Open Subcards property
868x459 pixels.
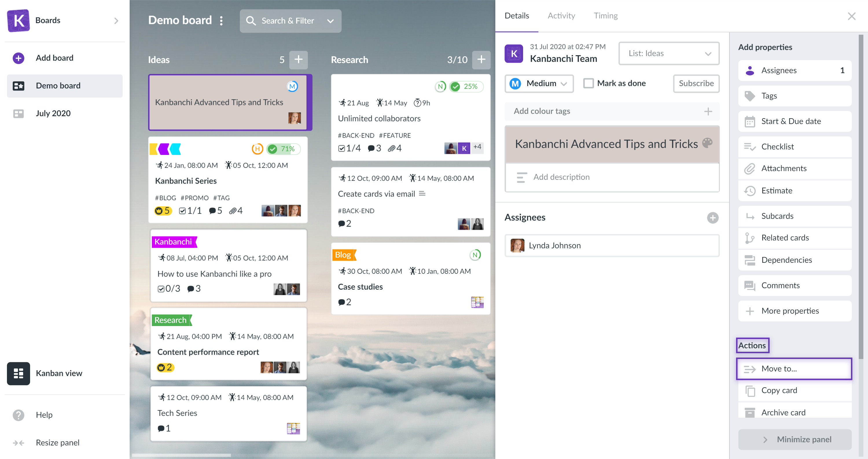[795, 216]
